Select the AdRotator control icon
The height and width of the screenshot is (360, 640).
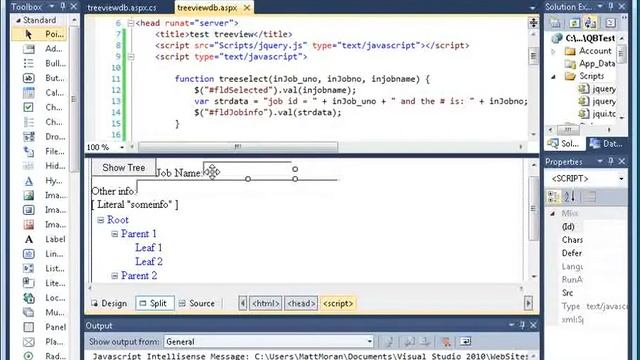coord(29,49)
